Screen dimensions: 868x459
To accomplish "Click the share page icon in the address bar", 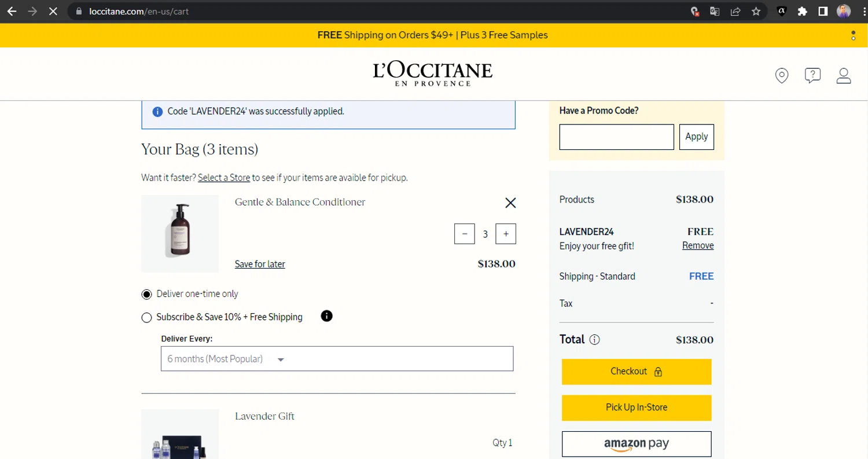I will tap(735, 11).
